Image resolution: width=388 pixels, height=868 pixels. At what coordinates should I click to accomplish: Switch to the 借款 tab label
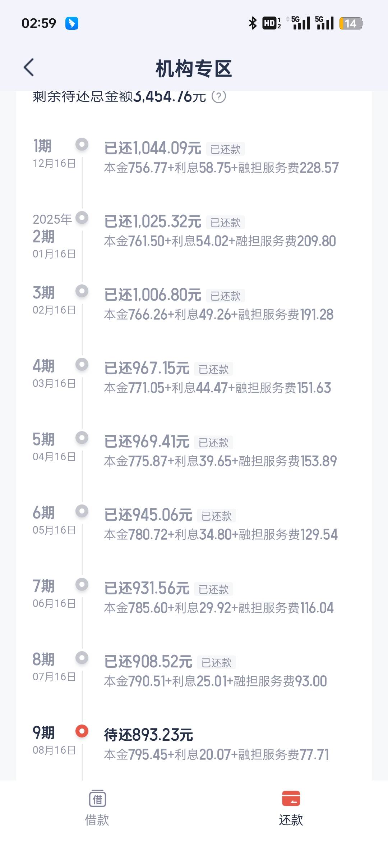point(97,820)
